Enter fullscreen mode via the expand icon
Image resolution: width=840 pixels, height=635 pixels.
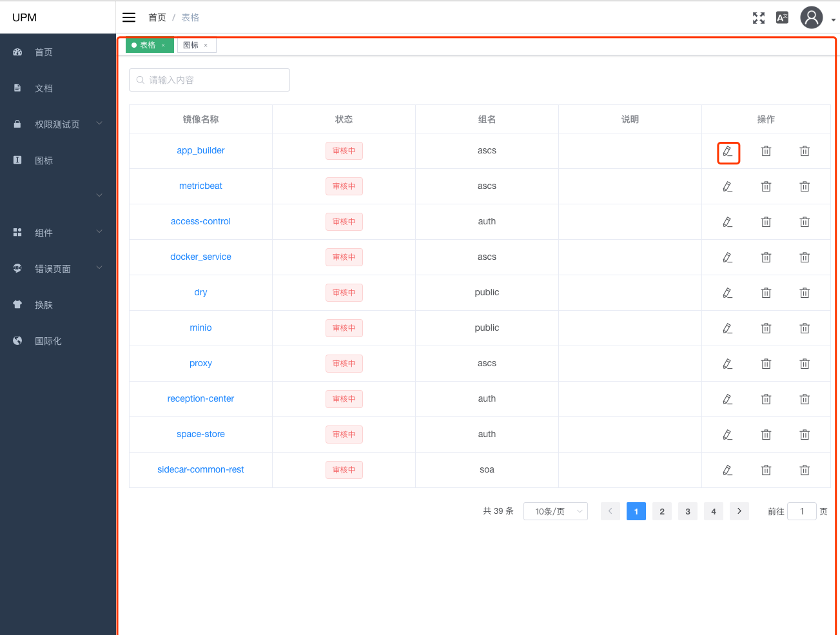[x=759, y=18]
